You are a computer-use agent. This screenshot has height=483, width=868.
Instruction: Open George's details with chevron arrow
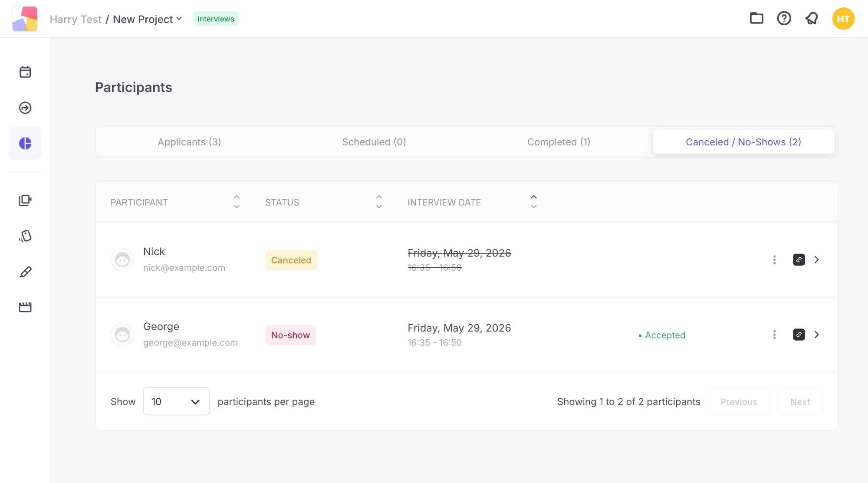[816, 335]
